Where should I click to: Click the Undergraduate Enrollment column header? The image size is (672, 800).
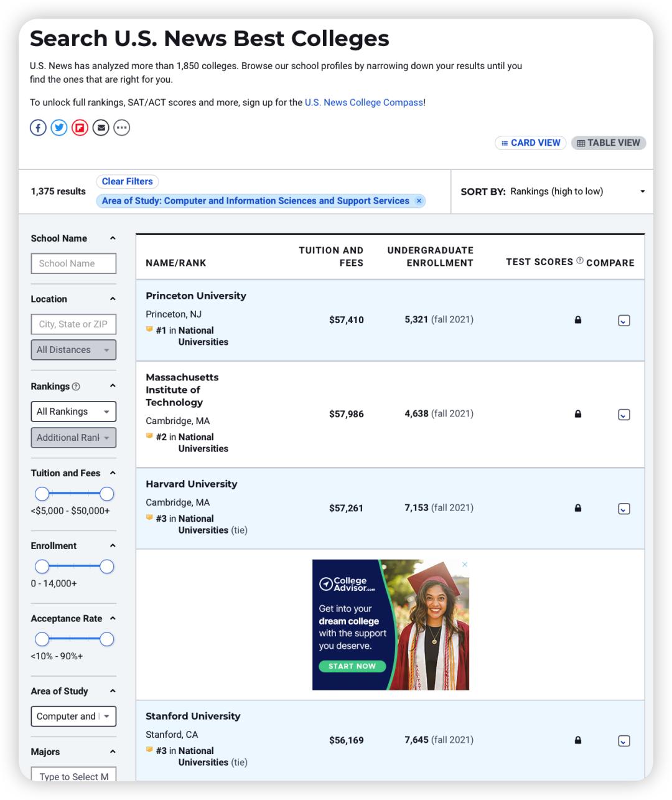[x=431, y=256]
